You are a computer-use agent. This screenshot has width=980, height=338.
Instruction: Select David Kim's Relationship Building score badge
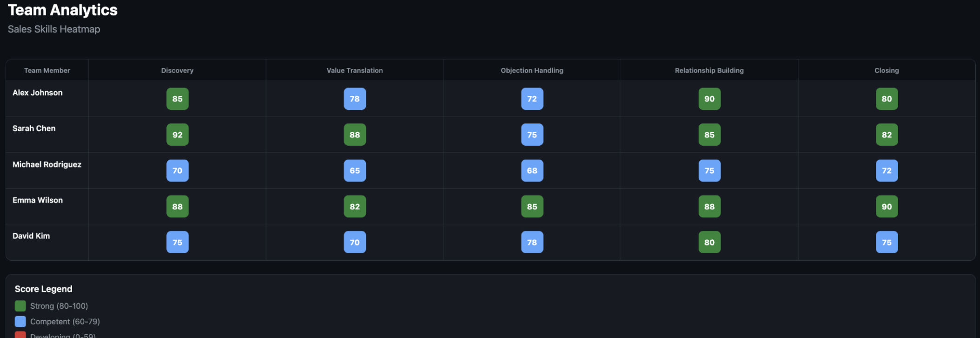click(x=709, y=242)
